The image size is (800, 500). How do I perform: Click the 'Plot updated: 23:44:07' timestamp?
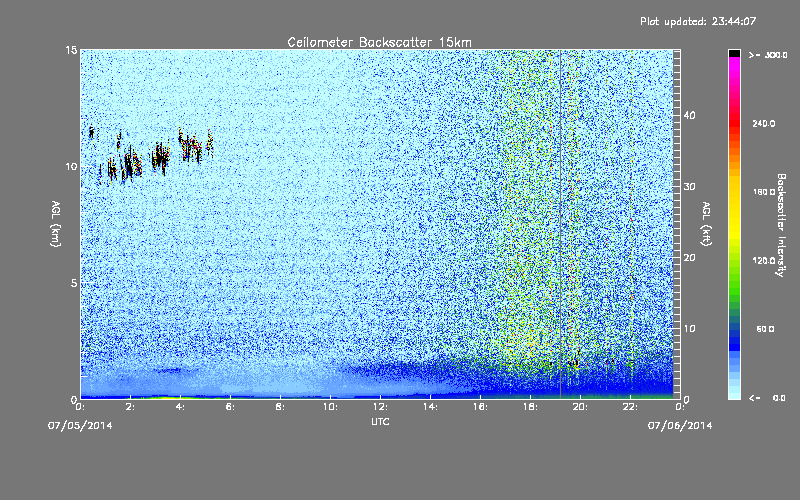pyautogui.click(x=698, y=21)
